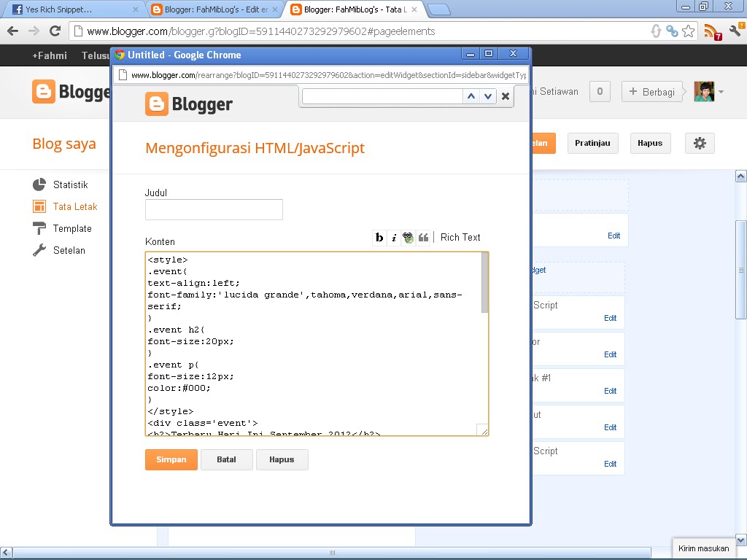Click Edit link in widget ending 'or'

[x=611, y=355]
